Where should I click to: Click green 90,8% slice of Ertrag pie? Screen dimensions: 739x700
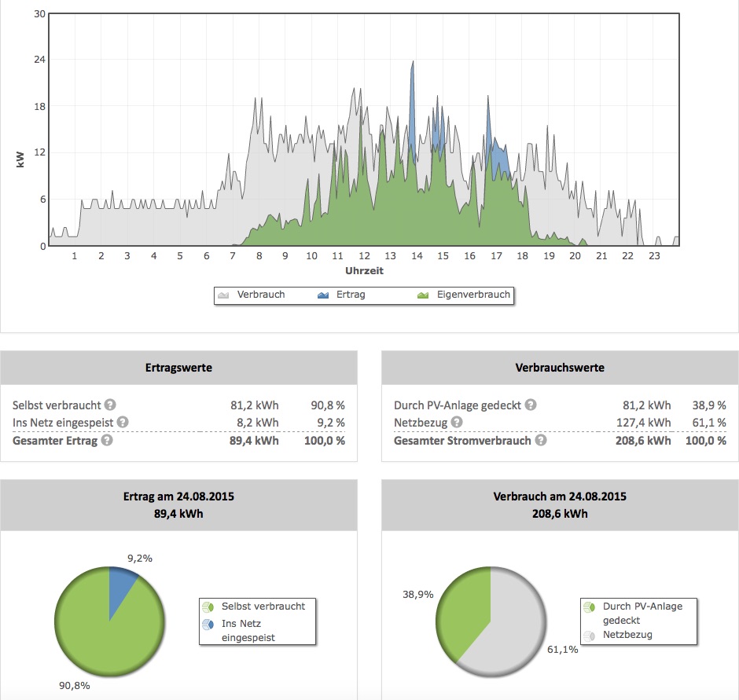[102, 636]
